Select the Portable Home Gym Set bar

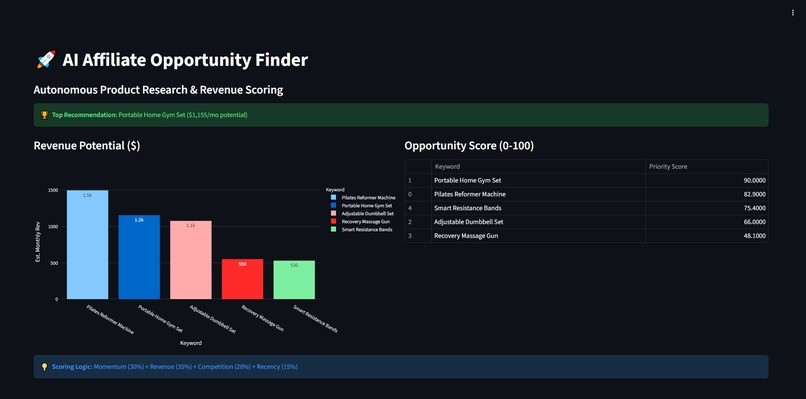coord(139,257)
